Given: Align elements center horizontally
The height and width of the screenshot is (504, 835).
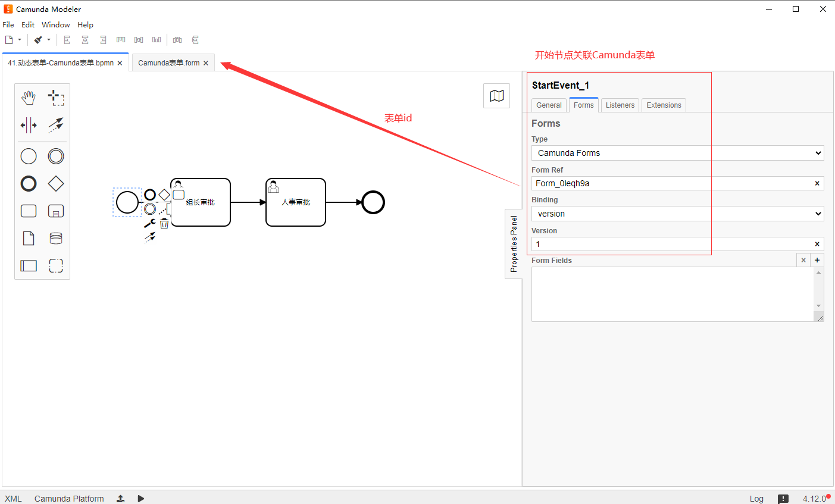Looking at the screenshot, I should (85, 40).
